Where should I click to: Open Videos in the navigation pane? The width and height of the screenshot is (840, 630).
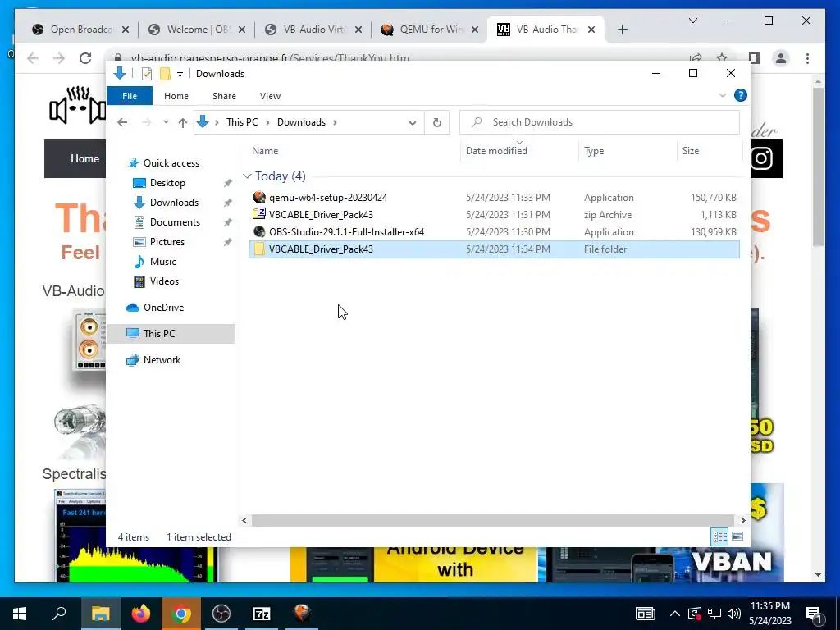pos(164,281)
